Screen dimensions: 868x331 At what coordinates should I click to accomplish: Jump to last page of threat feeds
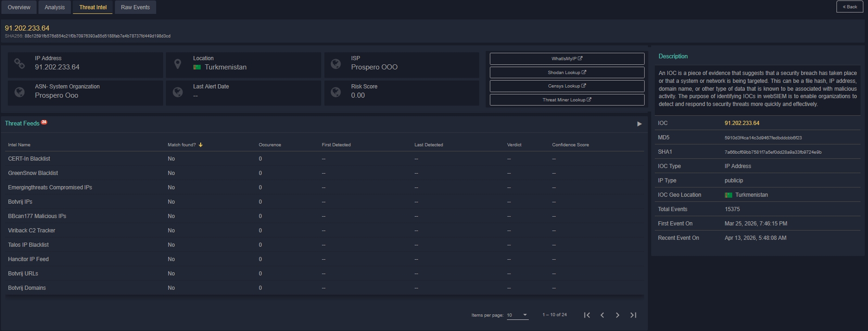tap(633, 315)
